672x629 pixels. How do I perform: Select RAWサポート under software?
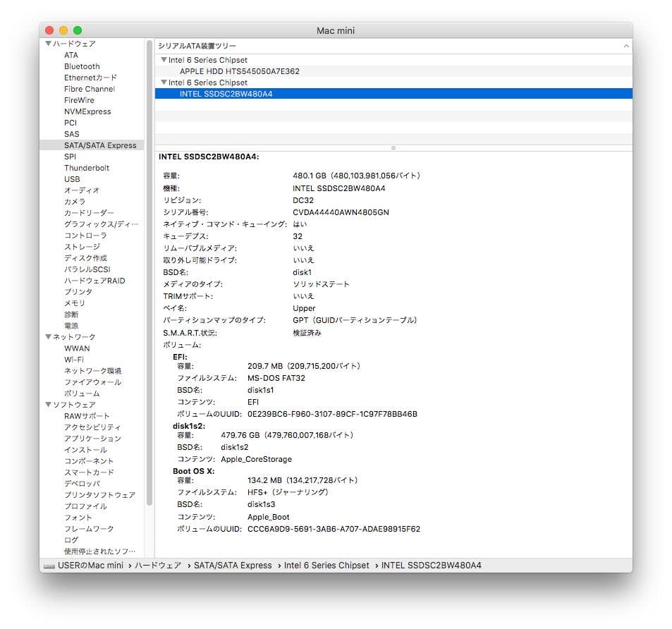[x=87, y=416]
